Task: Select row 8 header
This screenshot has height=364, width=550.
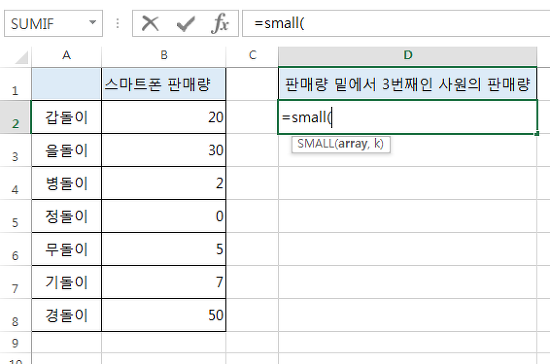Action: click(x=15, y=315)
